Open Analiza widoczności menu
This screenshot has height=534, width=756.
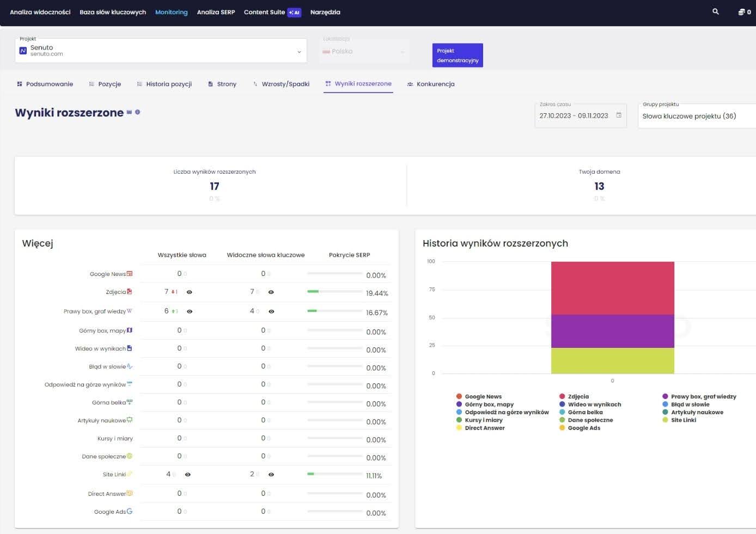pyautogui.click(x=40, y=12)
